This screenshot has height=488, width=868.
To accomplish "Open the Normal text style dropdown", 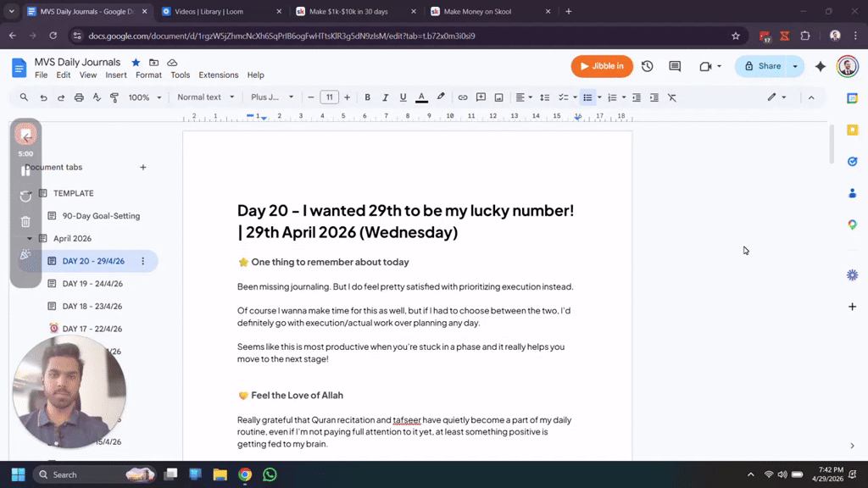I will (205, 97).
